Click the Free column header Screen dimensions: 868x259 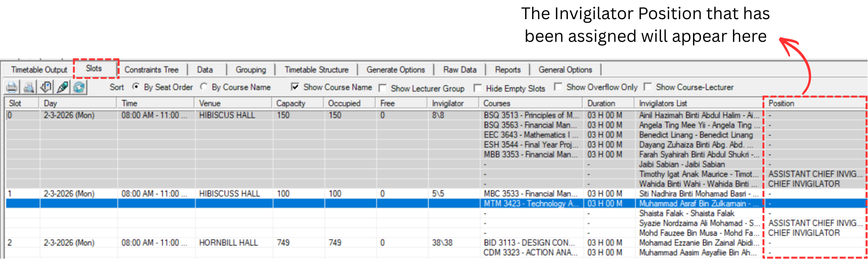pos(402,103)
